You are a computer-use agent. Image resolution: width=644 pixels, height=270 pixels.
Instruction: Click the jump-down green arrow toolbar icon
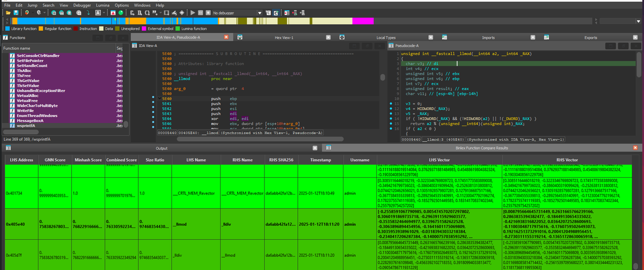pyautogui.click(x=89, y=12)
